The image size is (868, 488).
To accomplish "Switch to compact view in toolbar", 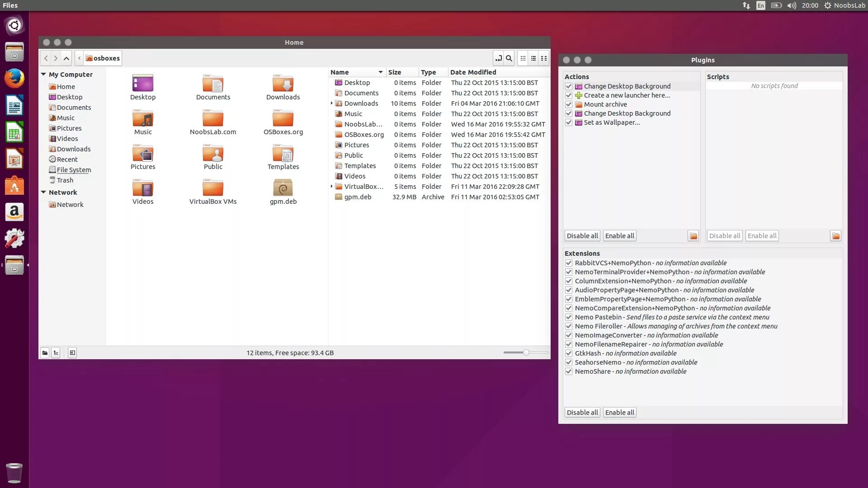I will tap(544, 58).
